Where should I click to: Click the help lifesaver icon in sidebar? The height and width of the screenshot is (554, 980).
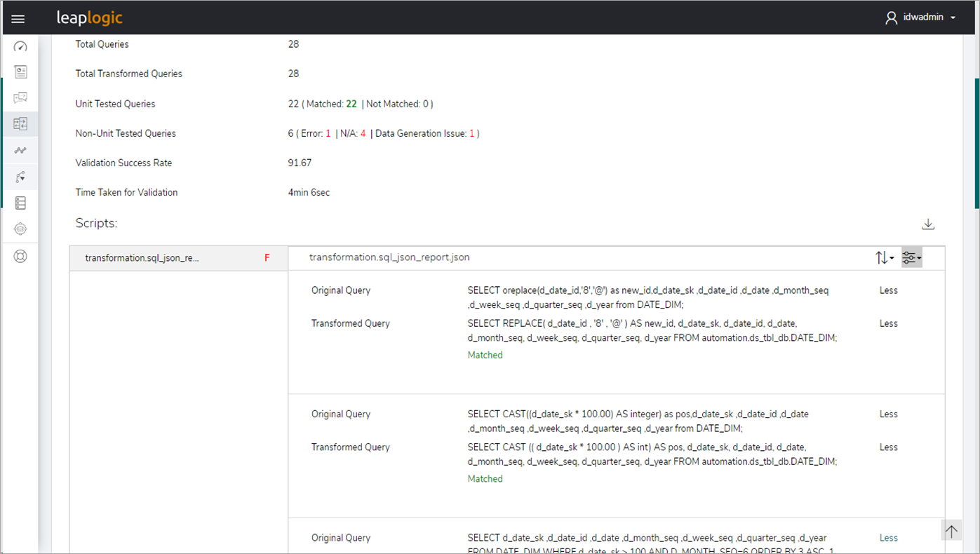point(20,256)
